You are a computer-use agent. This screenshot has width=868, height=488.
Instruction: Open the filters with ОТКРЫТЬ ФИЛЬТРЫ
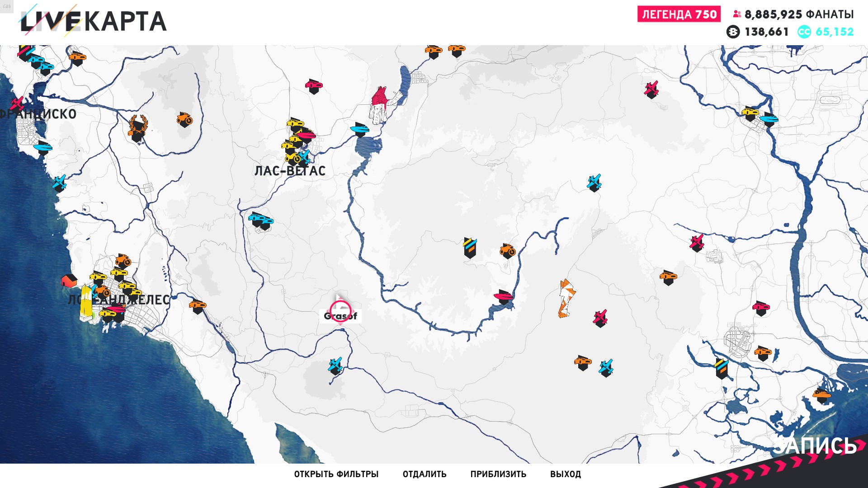[336, 474]
